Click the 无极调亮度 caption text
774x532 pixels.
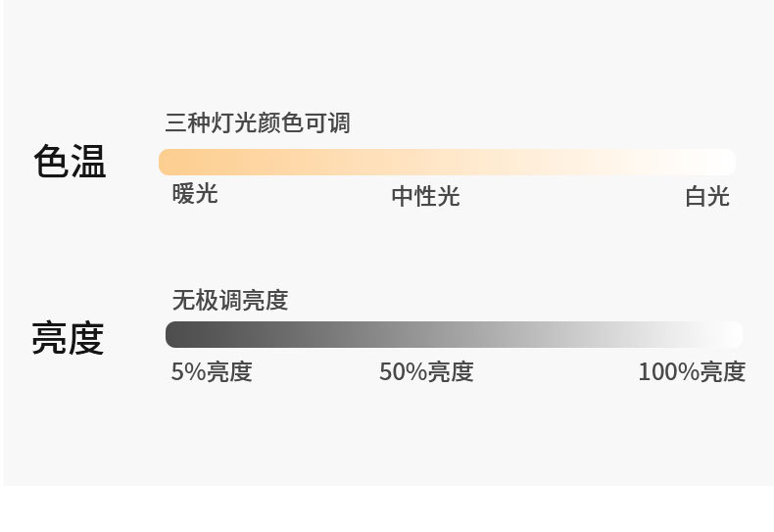(229, 300)
